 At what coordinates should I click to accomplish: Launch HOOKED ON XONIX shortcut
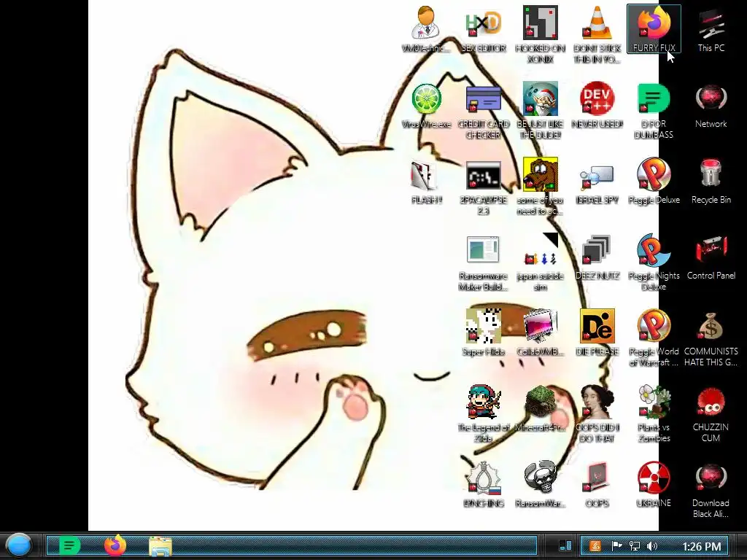tap(540, 35)
